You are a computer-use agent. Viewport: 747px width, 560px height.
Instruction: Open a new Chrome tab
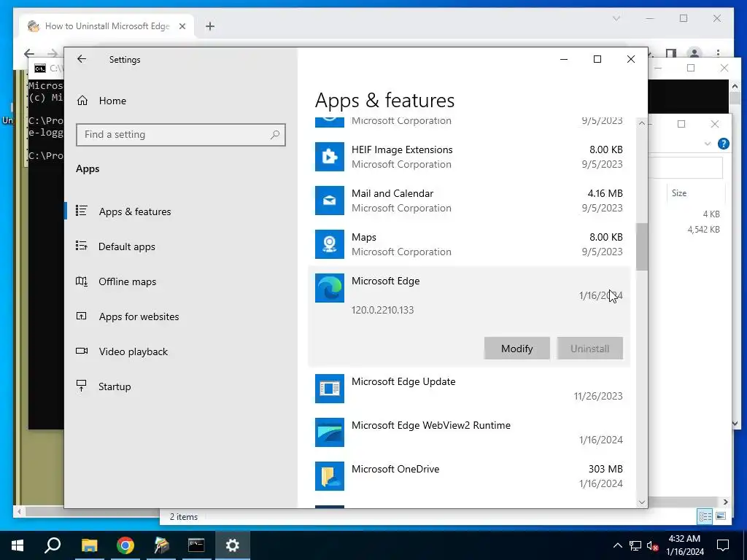(209, 26)
